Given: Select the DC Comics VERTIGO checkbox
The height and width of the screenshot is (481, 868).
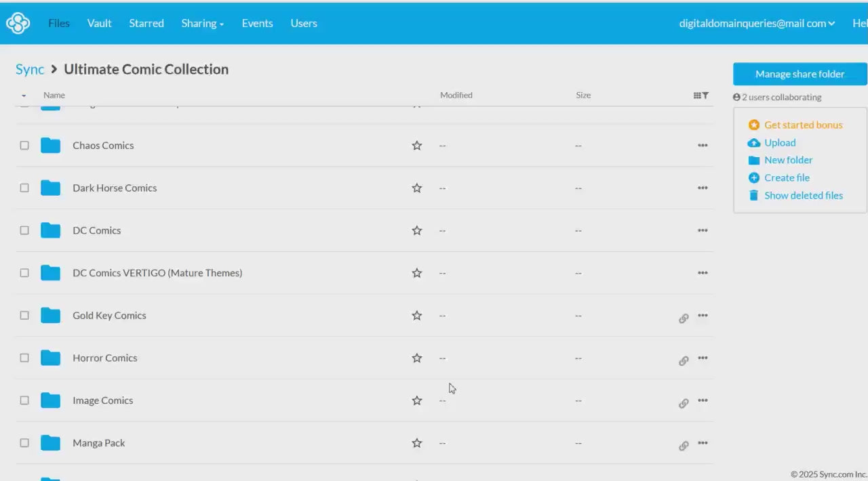Looking at the screenshot, I should [24, 273].
